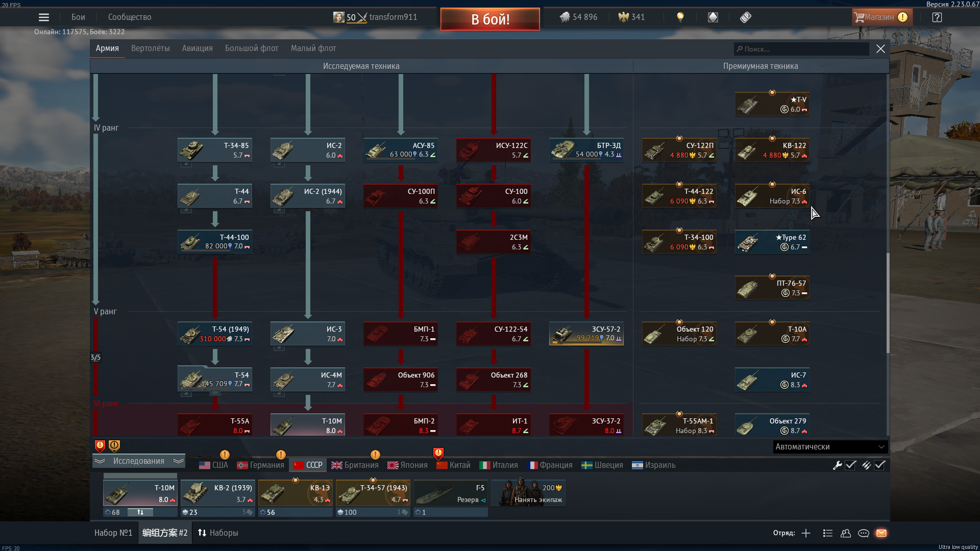Open the squad list icon
980x551 pixels.
(x=828, y=533)
